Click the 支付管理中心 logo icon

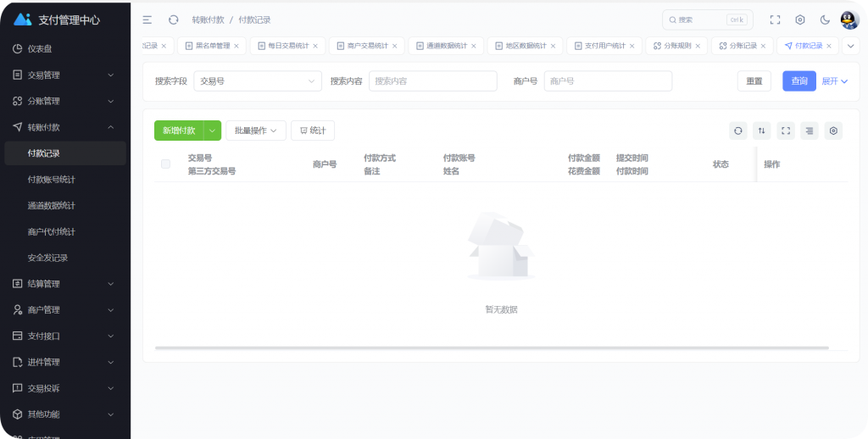point(23,19)
